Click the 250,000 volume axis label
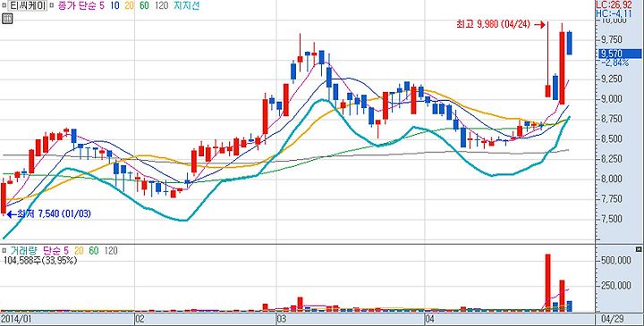644x326 pixels. coord(615,286)
